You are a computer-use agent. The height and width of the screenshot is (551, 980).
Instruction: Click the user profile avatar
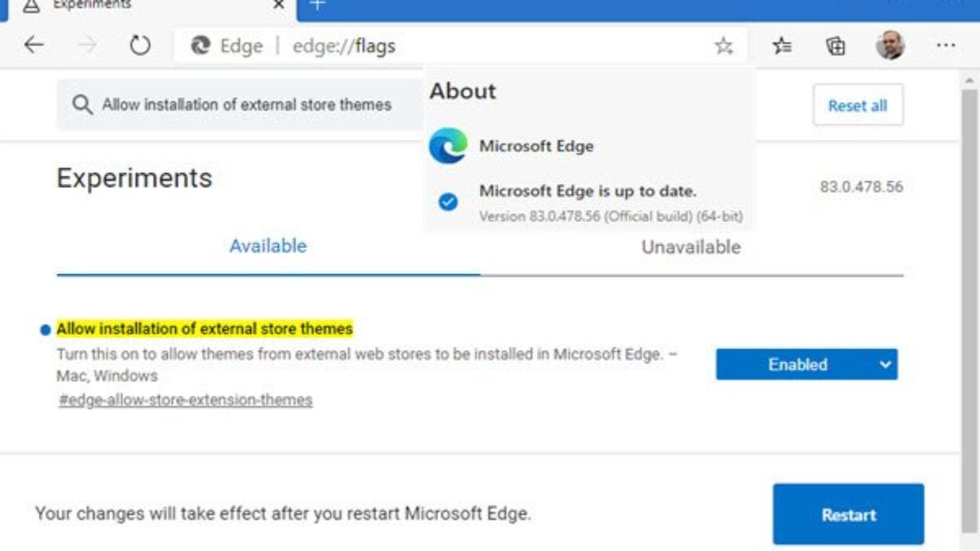point(890,45)
